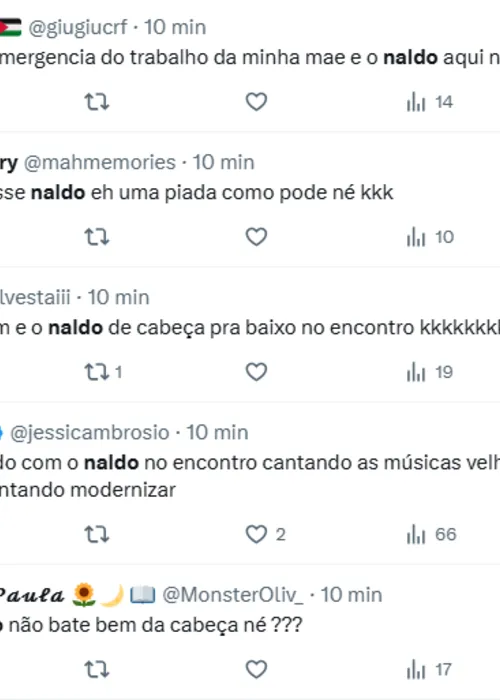This screenshot has height=700, width=500.
Task: Like the @mahmemories tweet about naldo
Action: [x=256, y=237]
